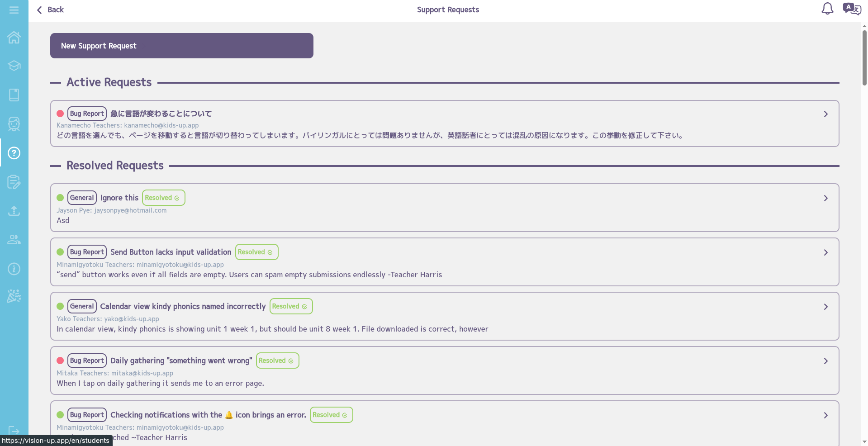Go Back using the top-left link

tap(50, 10)
